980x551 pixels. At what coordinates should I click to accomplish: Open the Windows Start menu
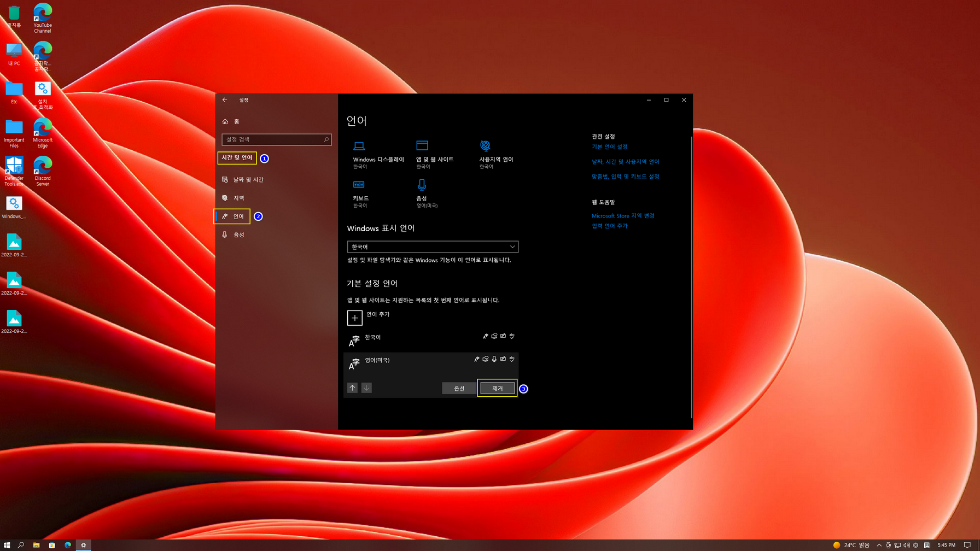pyautogui.click(x=7, y=545)
